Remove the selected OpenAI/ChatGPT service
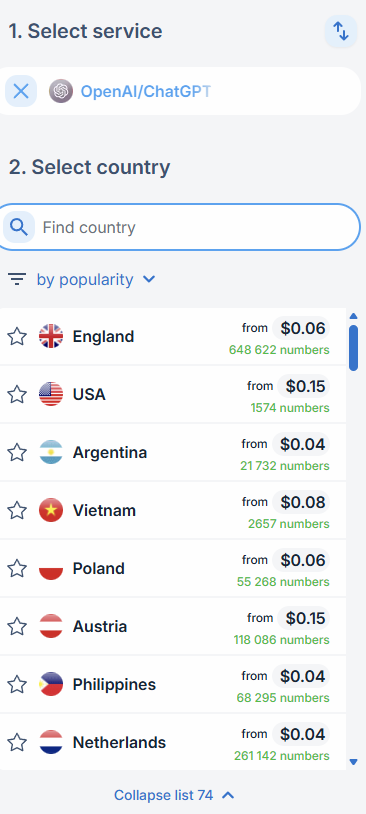The height and width of the screenshot is (814, 366). tap(21, 91)
